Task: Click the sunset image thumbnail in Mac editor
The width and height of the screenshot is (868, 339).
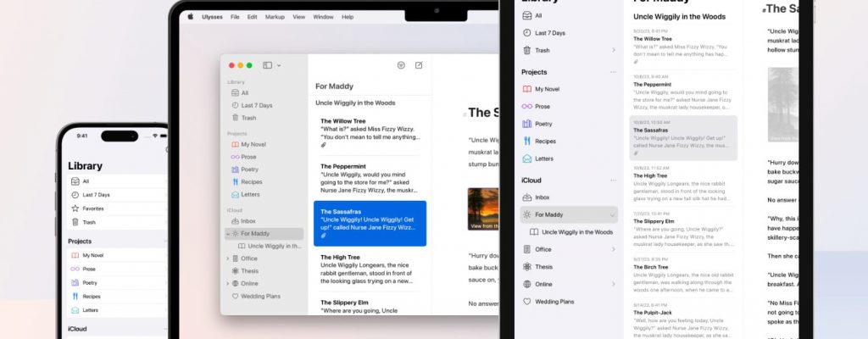Action: (x=483, y=208)
